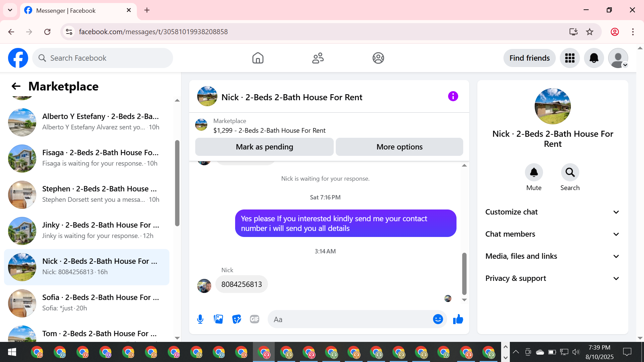This screenshot has width=644, height=362.
Task: Open Facebook notifications bell
Action: pos(594,58)
